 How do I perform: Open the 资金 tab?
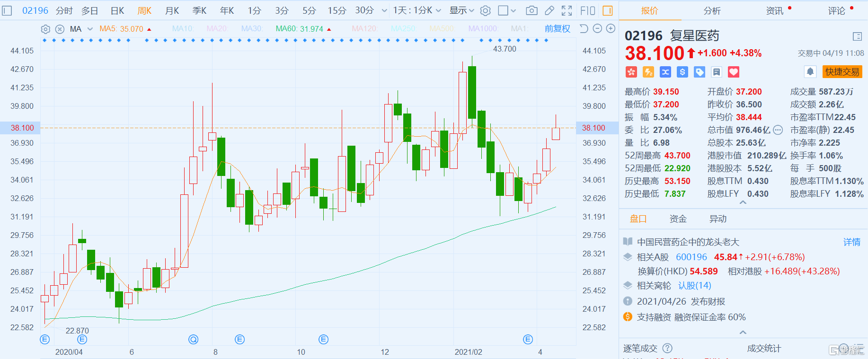tap(678, 219)
